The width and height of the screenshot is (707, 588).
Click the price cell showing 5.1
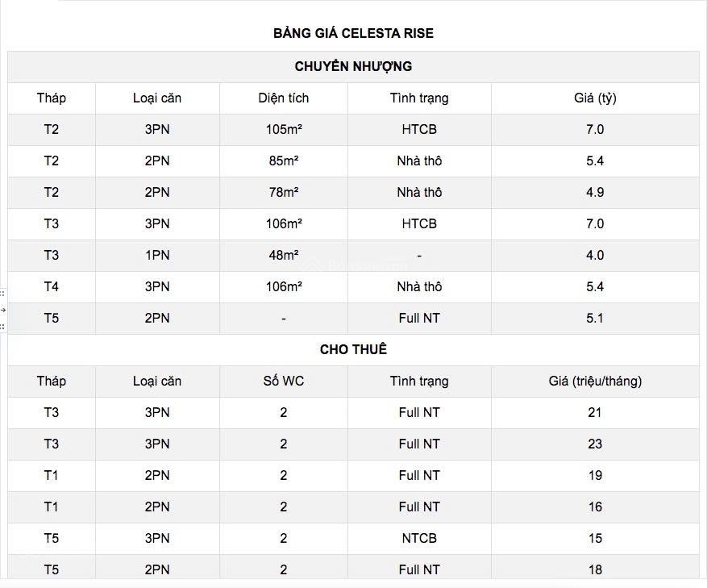(595, 319)
